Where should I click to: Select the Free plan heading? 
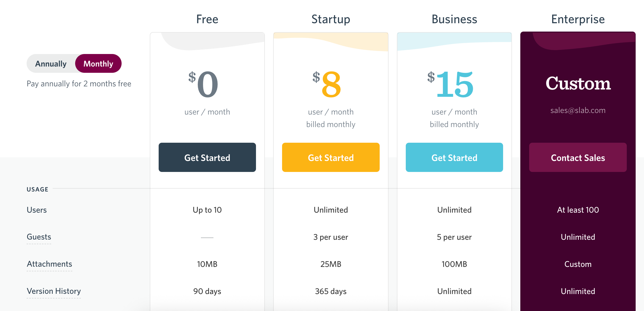pos(207,19)
